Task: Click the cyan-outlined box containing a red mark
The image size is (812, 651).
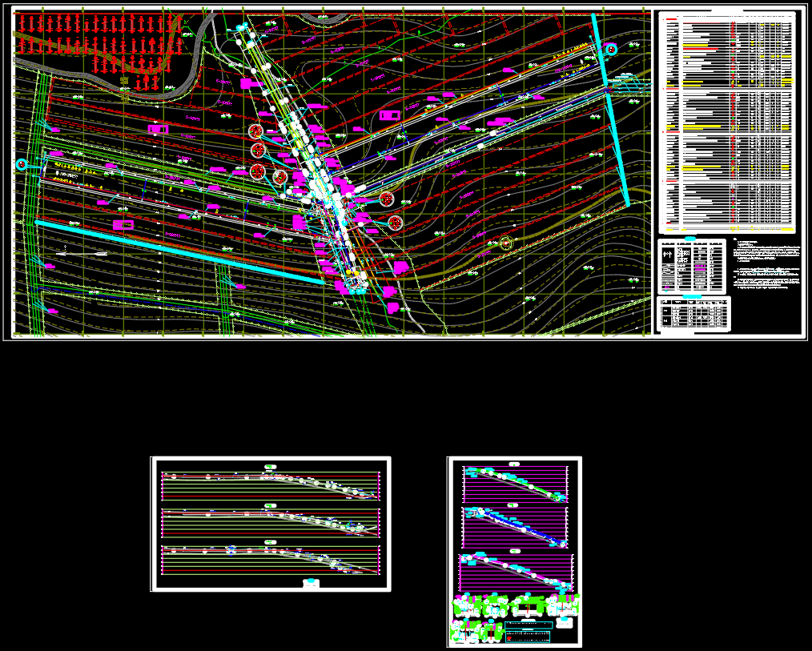Action: (528, 636)
